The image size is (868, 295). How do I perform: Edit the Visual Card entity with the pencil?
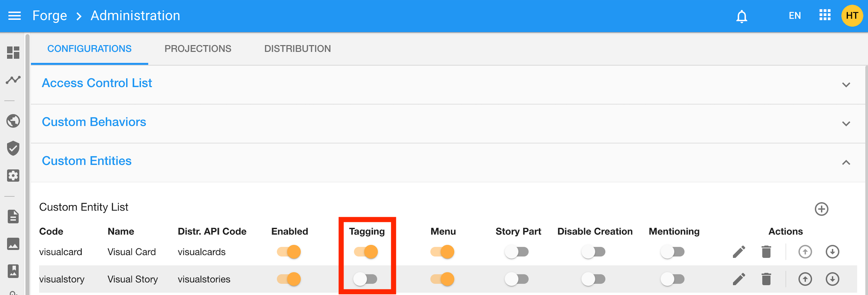pyautogui.click(x=739, y=252)
